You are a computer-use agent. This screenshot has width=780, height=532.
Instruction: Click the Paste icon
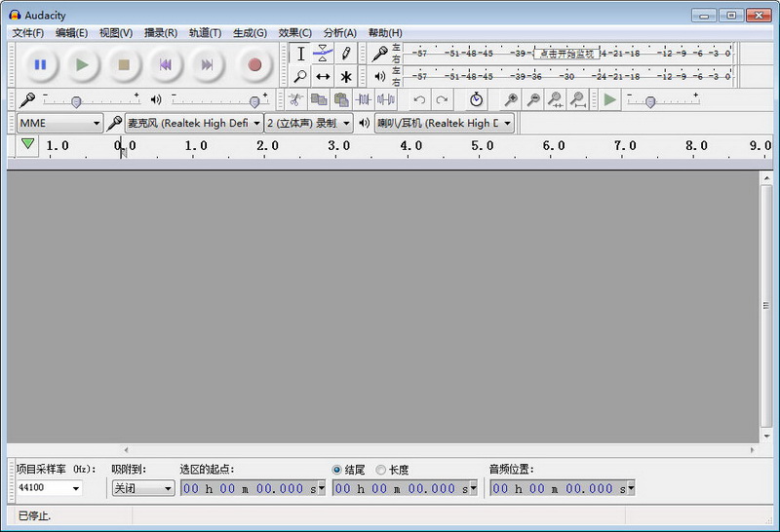(x=341, y=100)
